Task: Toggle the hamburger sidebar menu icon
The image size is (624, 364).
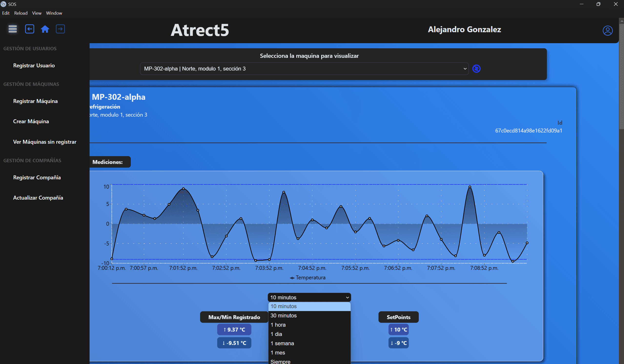Action: (13, 29)
